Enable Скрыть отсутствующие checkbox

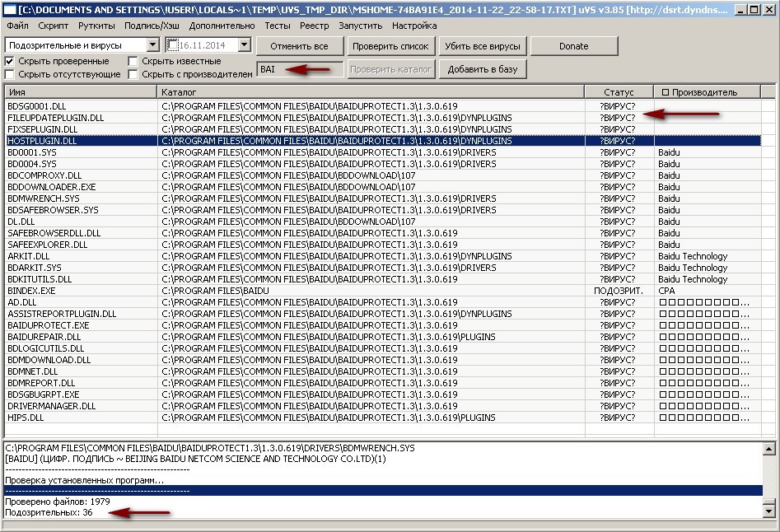9,74
